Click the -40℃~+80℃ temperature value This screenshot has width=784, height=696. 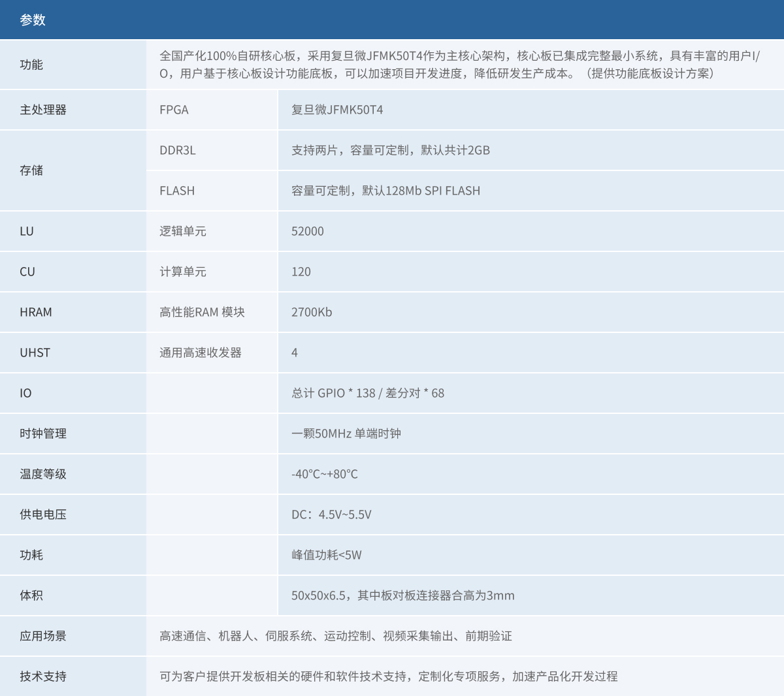click(x=325, y=474)
